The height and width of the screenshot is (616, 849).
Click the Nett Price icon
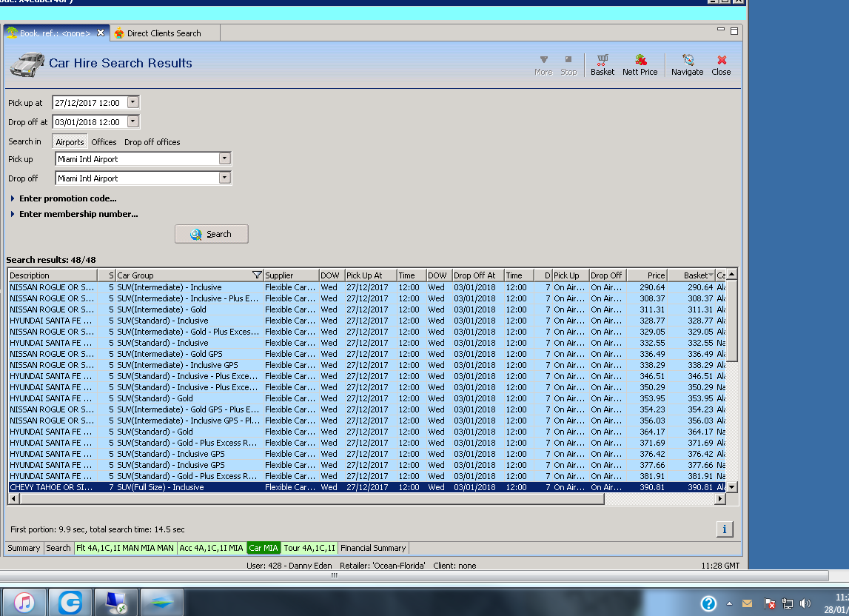[640, 64]
